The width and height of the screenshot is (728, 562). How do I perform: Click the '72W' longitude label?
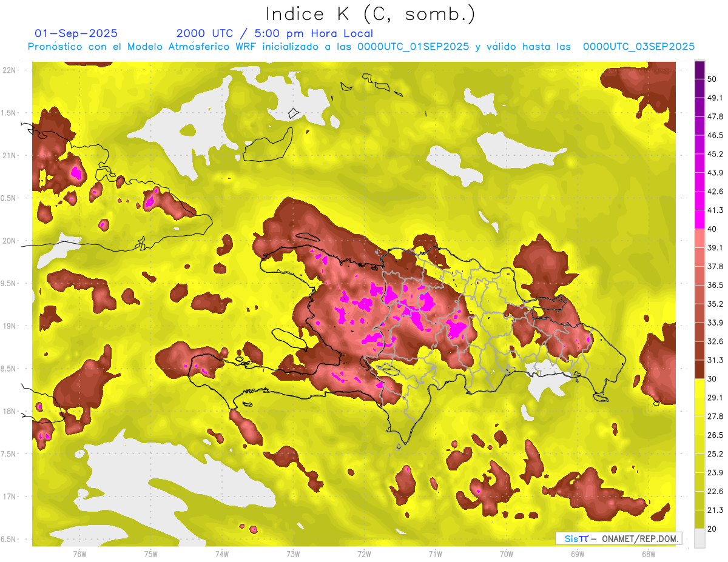[364, 554]
